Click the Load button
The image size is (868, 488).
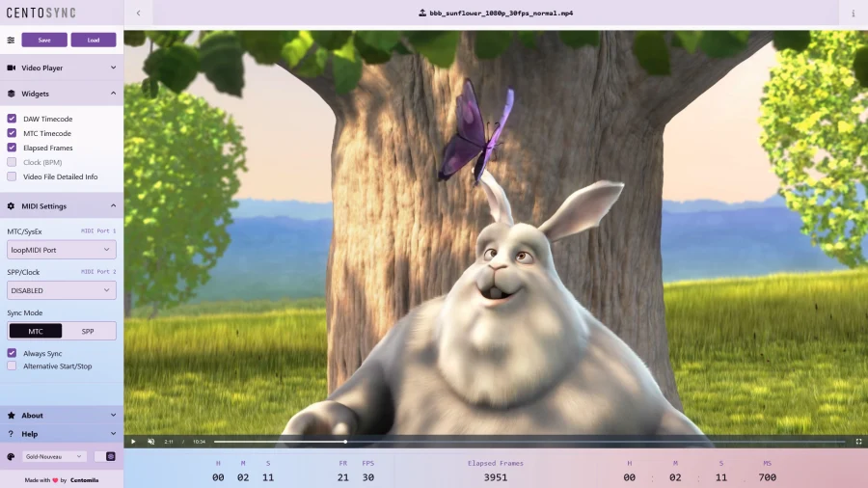point(93,40)
